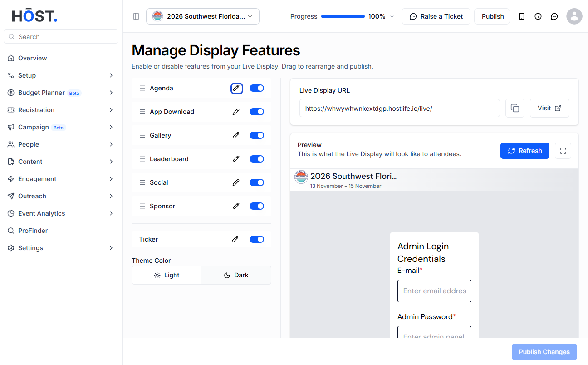
Task: Open Outreach in sidebar
Action: coord(61,196)
